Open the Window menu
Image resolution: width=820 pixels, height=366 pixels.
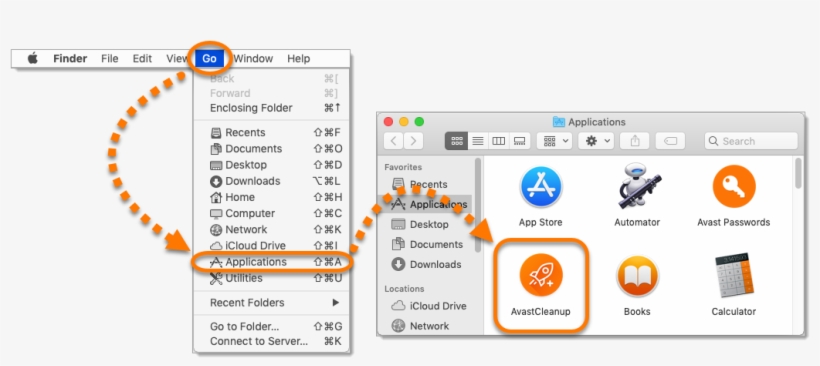coord(253,59)
